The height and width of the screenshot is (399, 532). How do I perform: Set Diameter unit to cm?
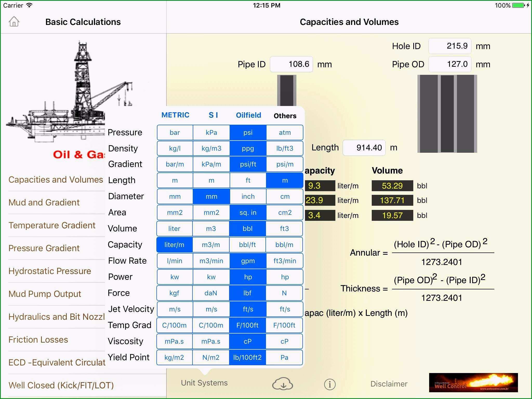[x=285, y=197]
